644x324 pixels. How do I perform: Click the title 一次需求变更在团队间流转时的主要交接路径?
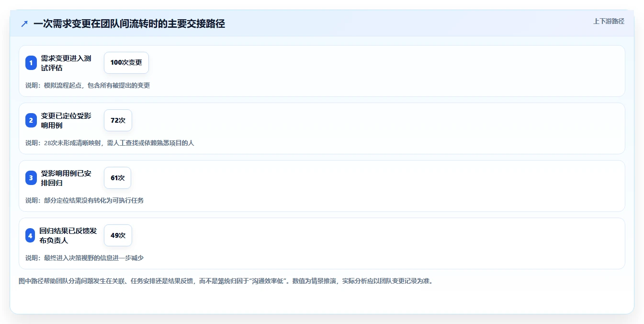pyautogui.click(x=129, y=23)
